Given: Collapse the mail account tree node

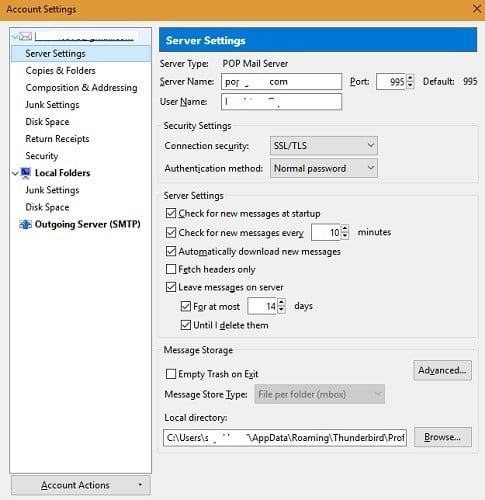Looking at the screenshot, I should tap(15, 36).
